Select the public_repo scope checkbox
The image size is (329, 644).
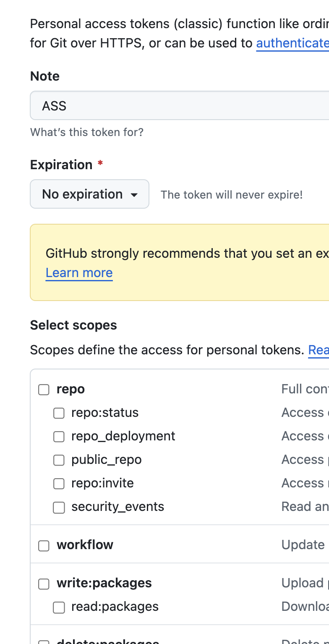click(59, 460)
